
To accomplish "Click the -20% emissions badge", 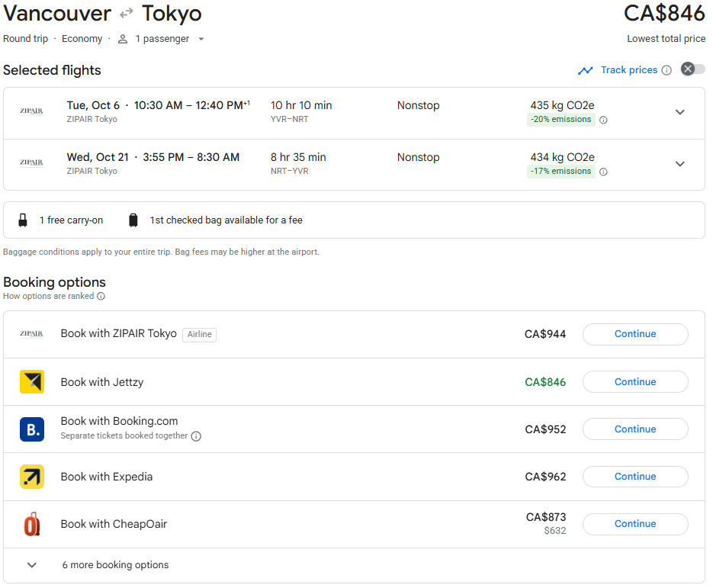I will [561, 120].
